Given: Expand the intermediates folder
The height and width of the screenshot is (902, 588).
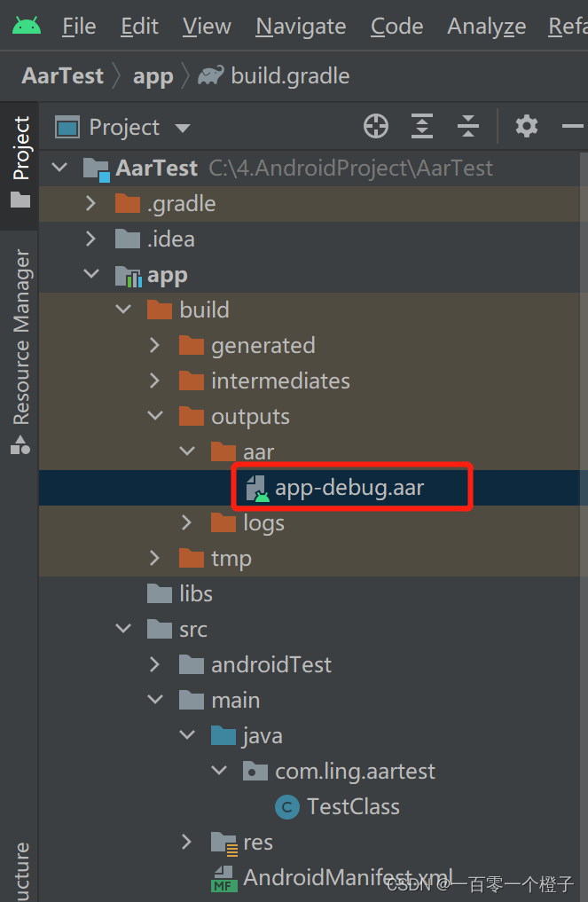Looking at the screenshot, I should 155,381.
